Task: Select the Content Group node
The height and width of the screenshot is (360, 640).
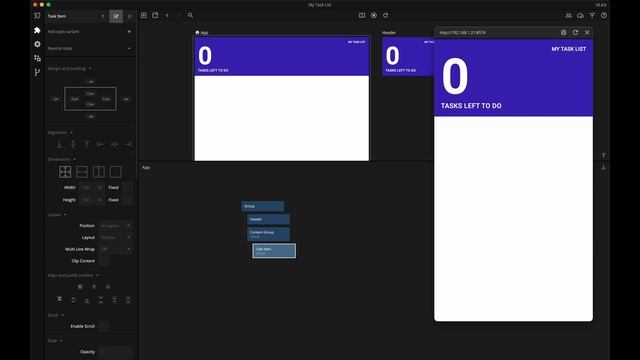Action: [268, 234]
